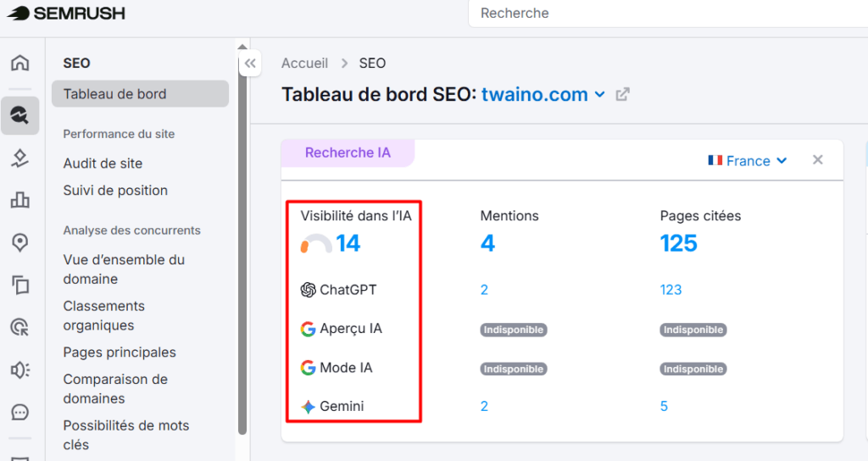Open the Content pages icon
The width and height of the screenshot is (868, 461).
20,285
